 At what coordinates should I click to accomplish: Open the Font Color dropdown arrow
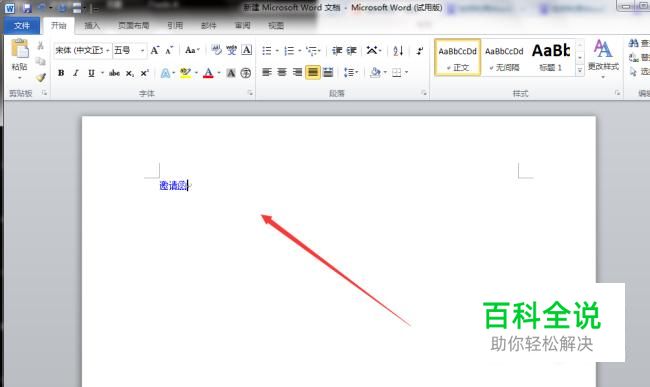219,73
